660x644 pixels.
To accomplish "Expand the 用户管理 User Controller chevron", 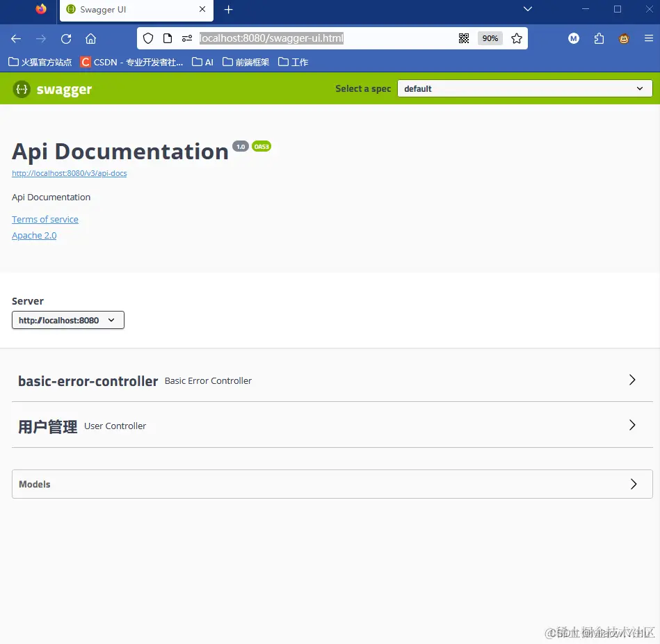I will [x=631, y=425].
